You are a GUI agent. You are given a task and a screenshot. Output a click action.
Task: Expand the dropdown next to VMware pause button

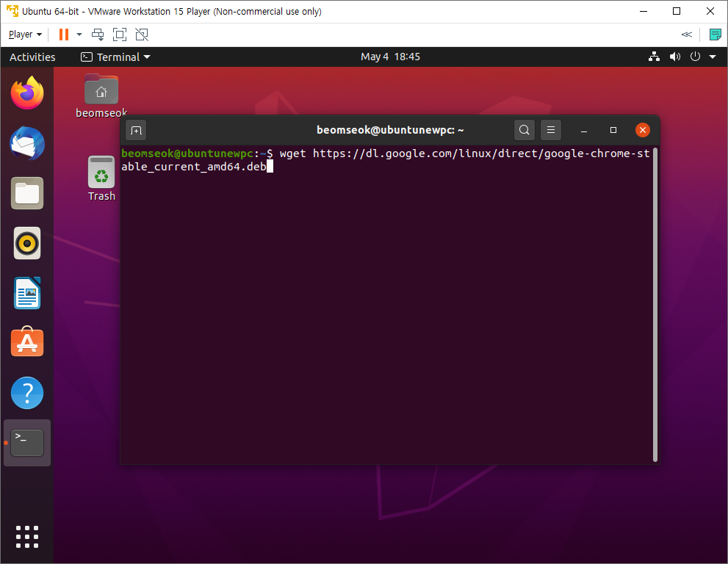[79, 35]
